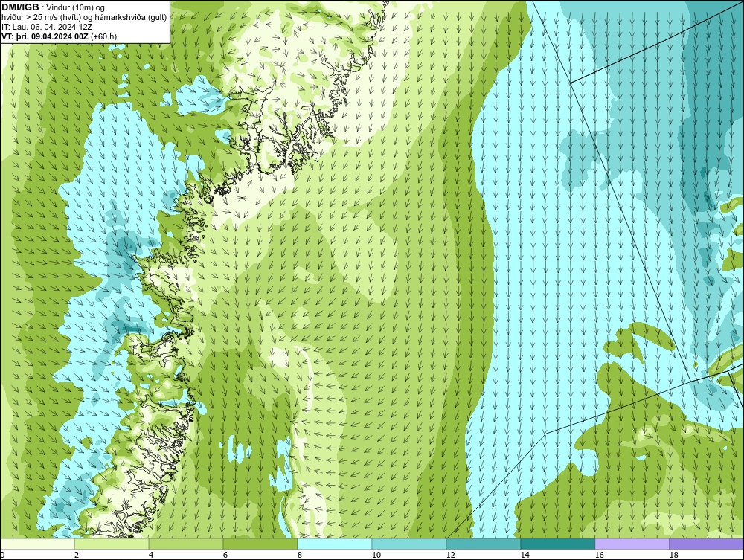Click the legend value label 6
This screenshot has width=744, height=560.
point(225,555)
